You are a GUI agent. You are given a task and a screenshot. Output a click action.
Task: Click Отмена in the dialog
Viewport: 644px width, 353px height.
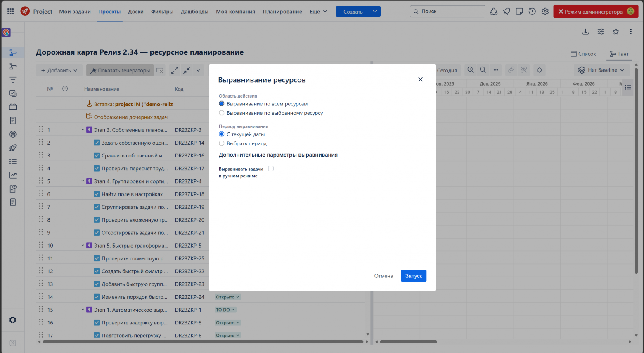pos(384,276)
